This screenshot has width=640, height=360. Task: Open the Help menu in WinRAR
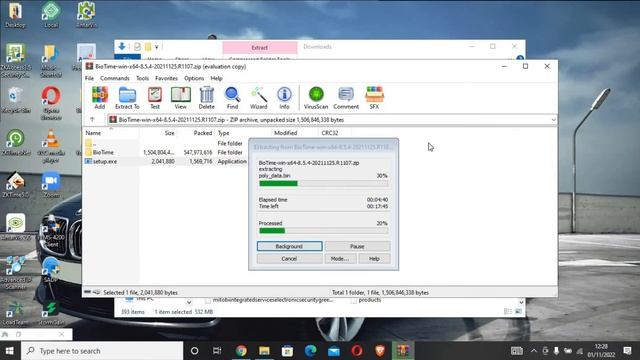point(216,78)
